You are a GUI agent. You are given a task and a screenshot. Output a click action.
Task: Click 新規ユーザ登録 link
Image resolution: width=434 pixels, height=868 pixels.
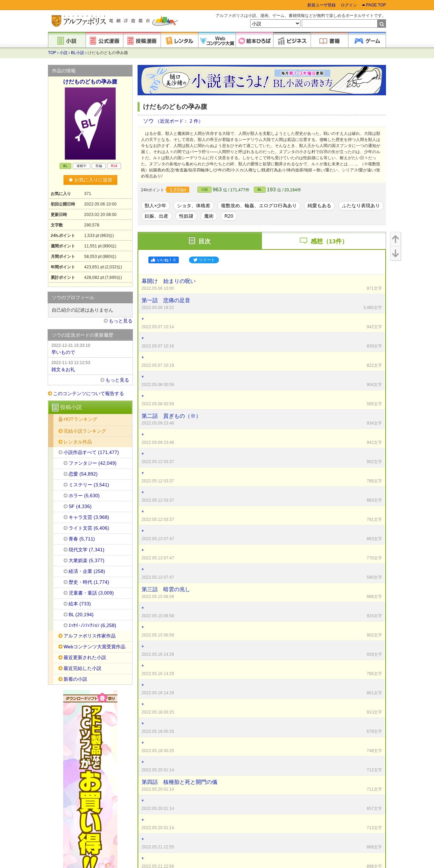tap(321, 5)
